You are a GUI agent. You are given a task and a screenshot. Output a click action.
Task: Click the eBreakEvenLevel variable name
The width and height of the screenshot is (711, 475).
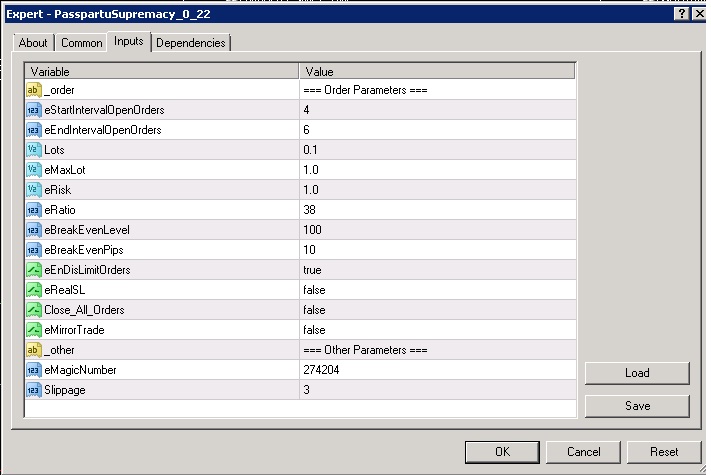pyautogui.click(x=87, y=230)
